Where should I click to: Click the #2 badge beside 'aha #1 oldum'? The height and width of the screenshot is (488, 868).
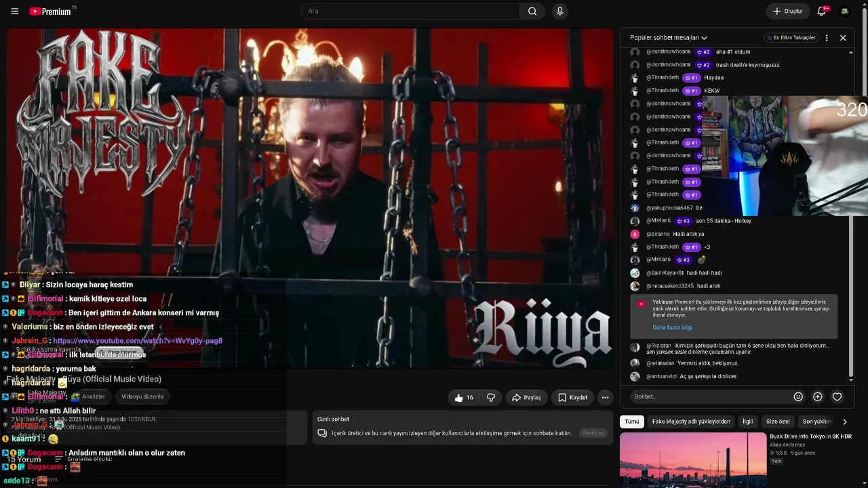point(703,52)
